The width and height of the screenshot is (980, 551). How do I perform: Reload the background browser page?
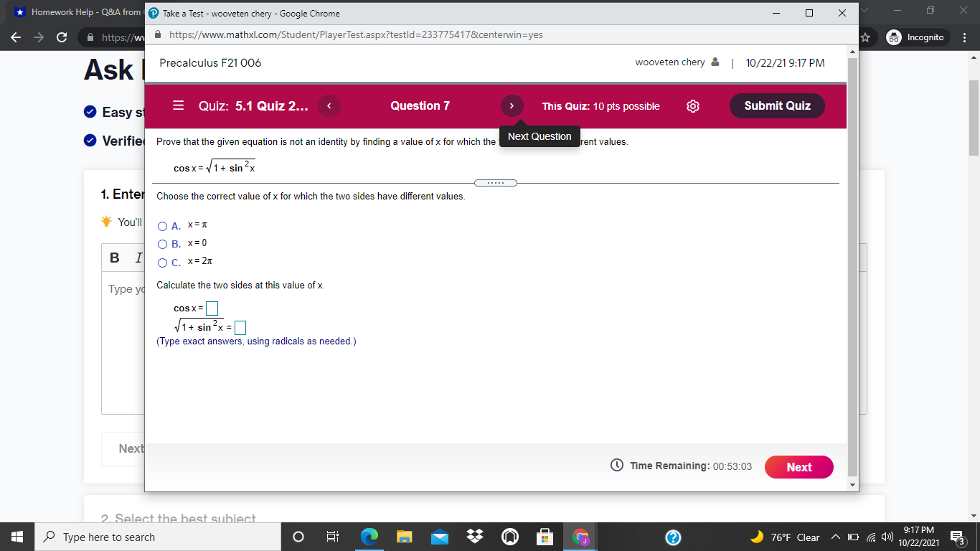[62, 37]
